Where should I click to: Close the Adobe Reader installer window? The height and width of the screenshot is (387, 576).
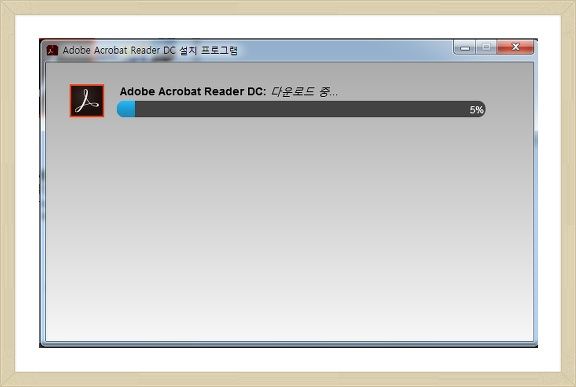[x=515, y=47]
